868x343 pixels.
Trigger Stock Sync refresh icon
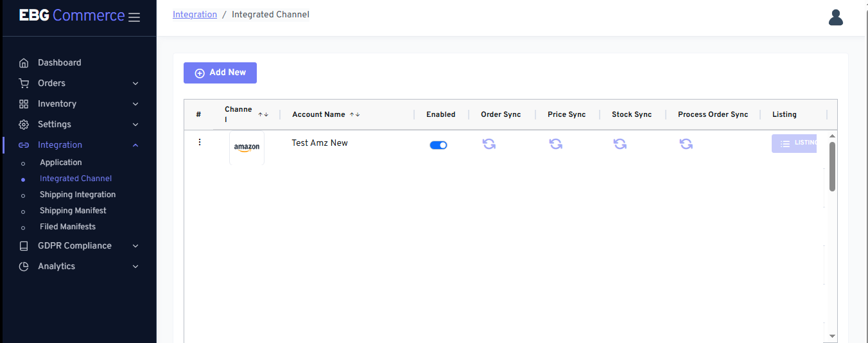pos(620,144)
